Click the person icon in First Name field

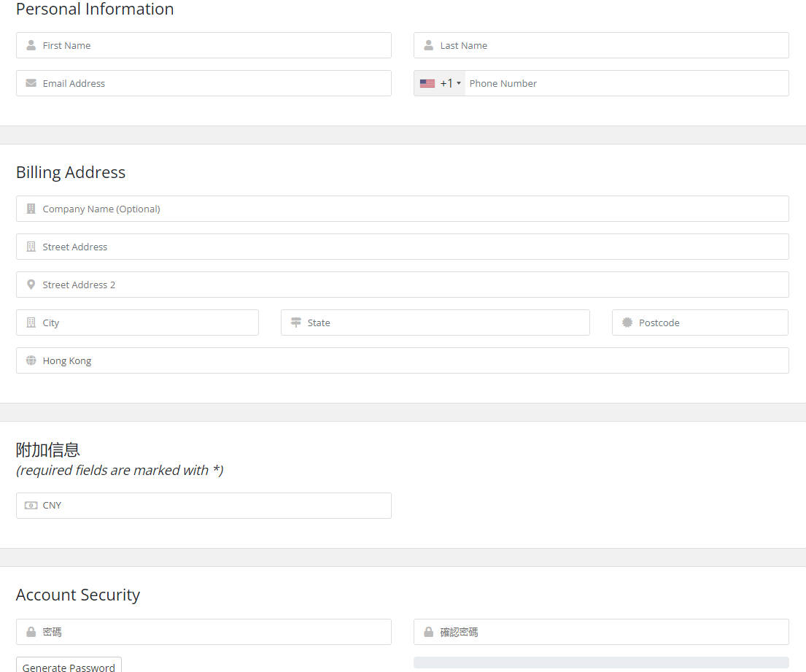click(x=31, y=45)
